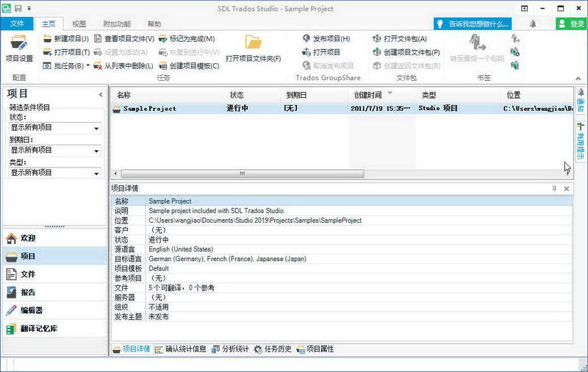Screen dimensions: 588x372
Task: Open the 帮助 help tab
Action: coord(154,24)
